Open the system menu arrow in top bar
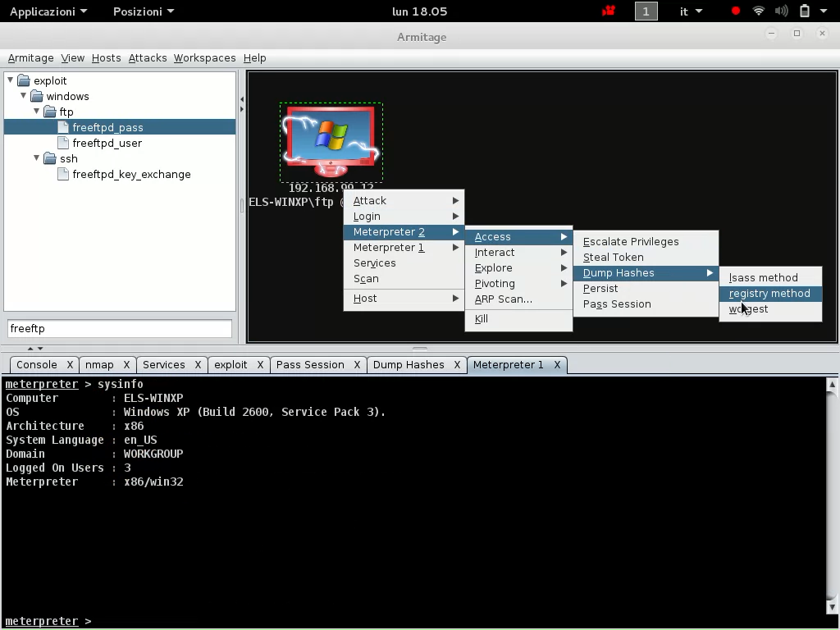Image resolution: width=840 pixels, height=630 pixels. coord(824,11)
